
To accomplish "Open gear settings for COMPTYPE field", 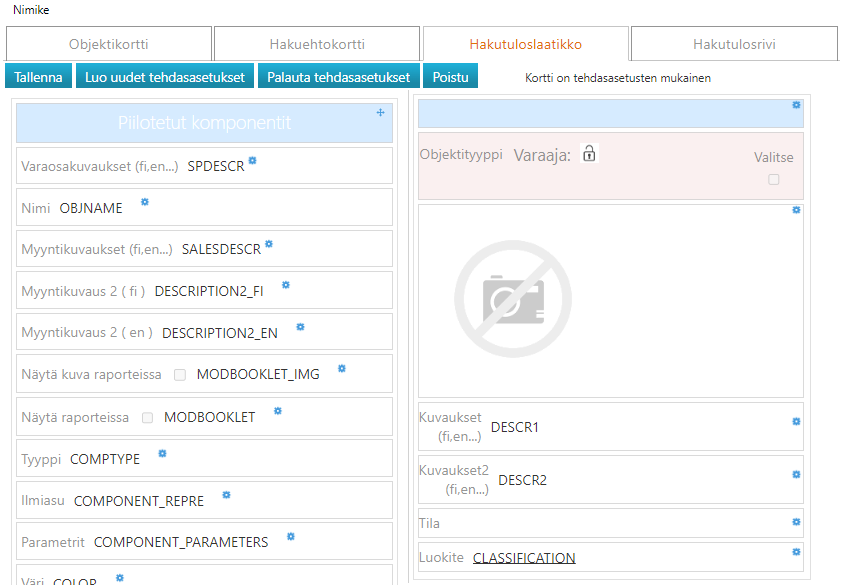I will tap(162, 453).
